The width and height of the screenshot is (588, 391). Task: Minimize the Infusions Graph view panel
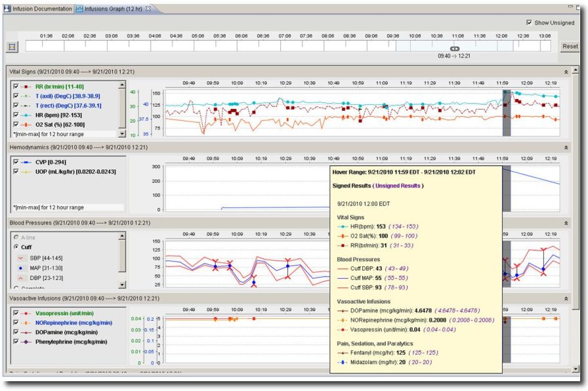[x=570, y=7]
